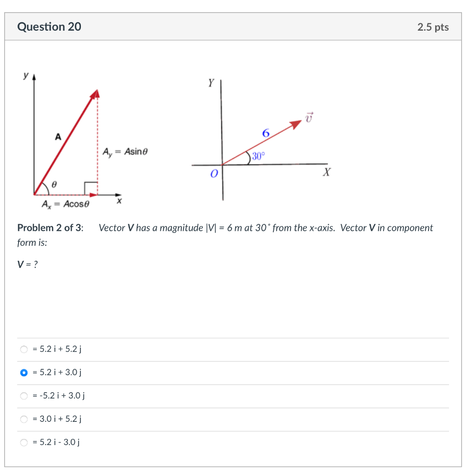476x472 pixels.
Task: Click the 2.5 pts label
Action: point(433,27)
